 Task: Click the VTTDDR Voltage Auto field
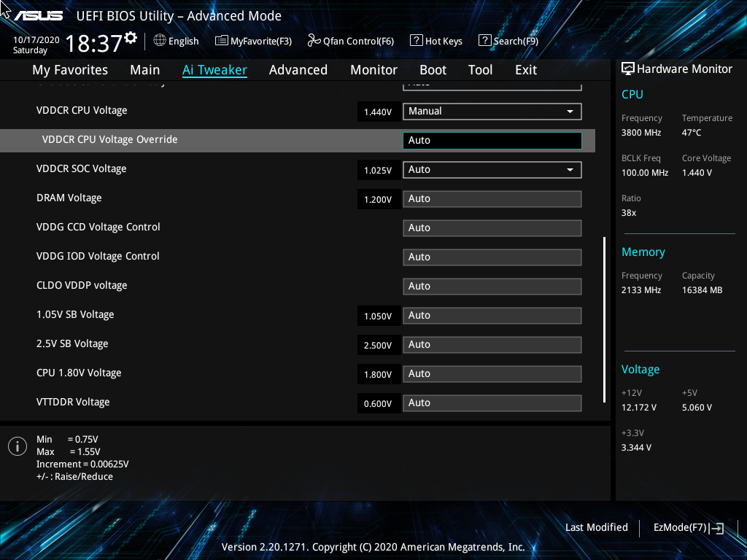(492, 402)
